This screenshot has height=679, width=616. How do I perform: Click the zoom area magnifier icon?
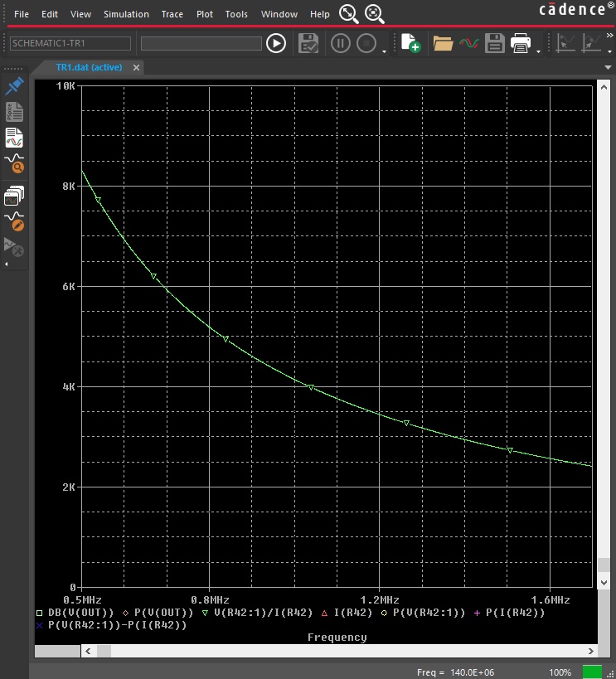(374, 14)
